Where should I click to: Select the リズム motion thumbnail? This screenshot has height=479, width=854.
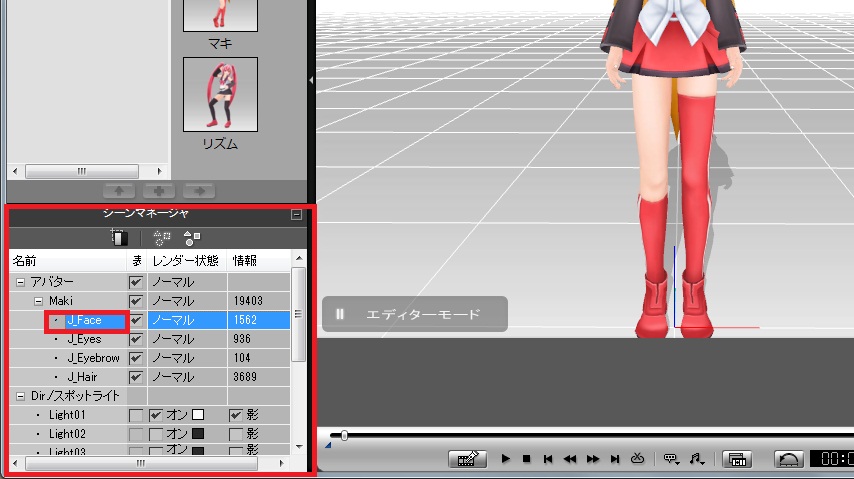(x=220, y=94)
